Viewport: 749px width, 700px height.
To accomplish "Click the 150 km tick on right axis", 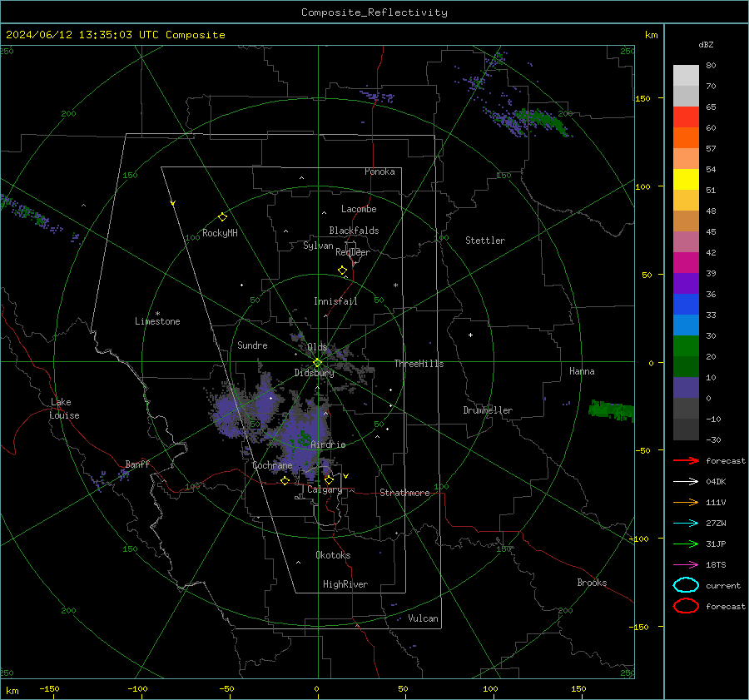I will pos(643,98).
